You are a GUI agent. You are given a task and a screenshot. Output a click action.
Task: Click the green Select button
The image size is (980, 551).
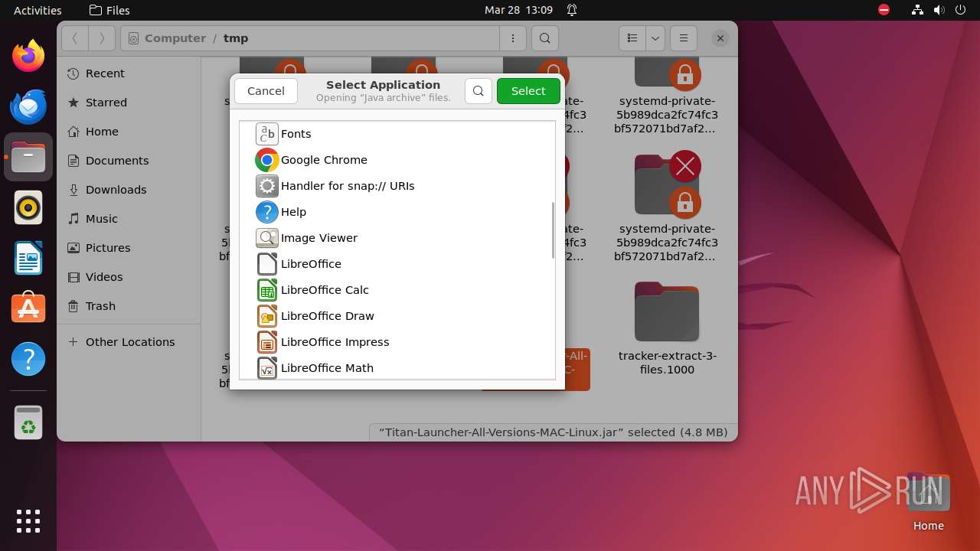tap(528, 91)
